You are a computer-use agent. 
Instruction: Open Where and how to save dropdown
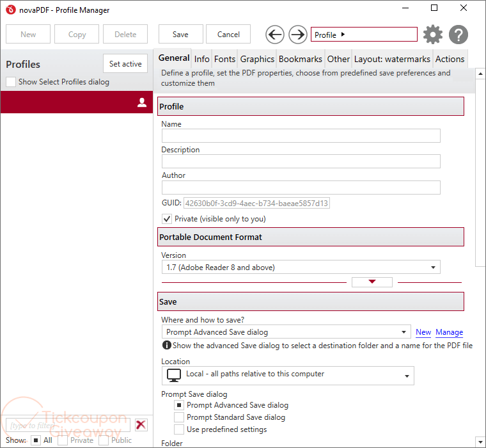[x=286, y=332]
